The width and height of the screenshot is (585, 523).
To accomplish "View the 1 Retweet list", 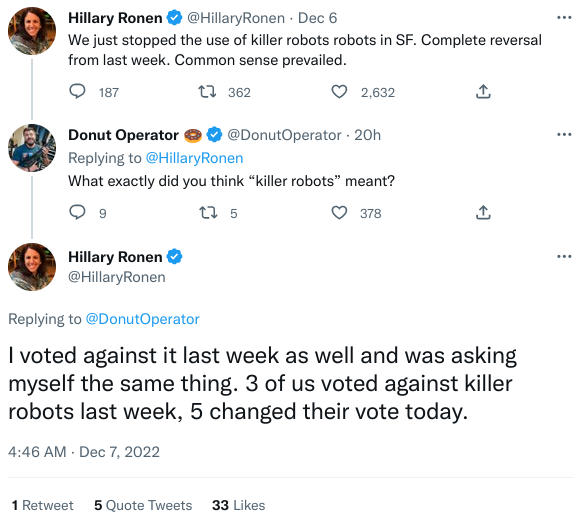I will [43, 505].
